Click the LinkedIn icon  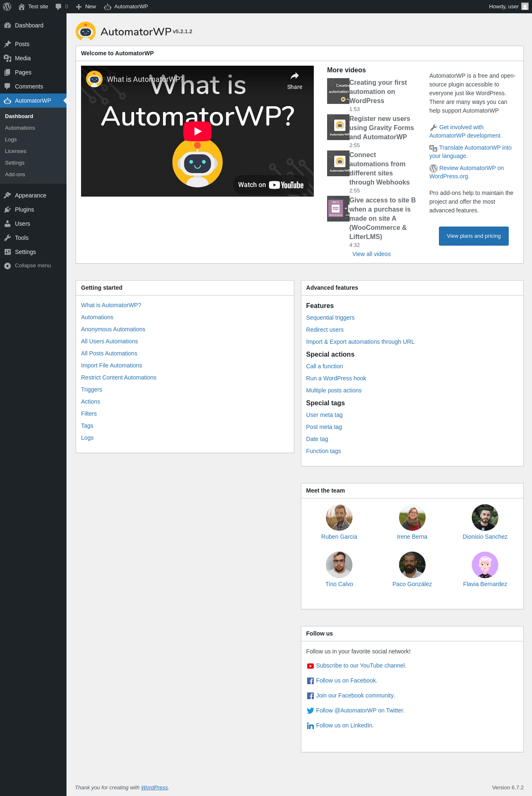310,726
